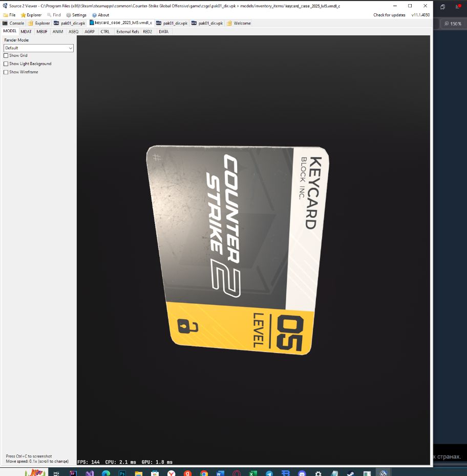Screen dimensions: 467x476
Task: Open Microsoft Edge from the taskbar
Action: (106, 473)
